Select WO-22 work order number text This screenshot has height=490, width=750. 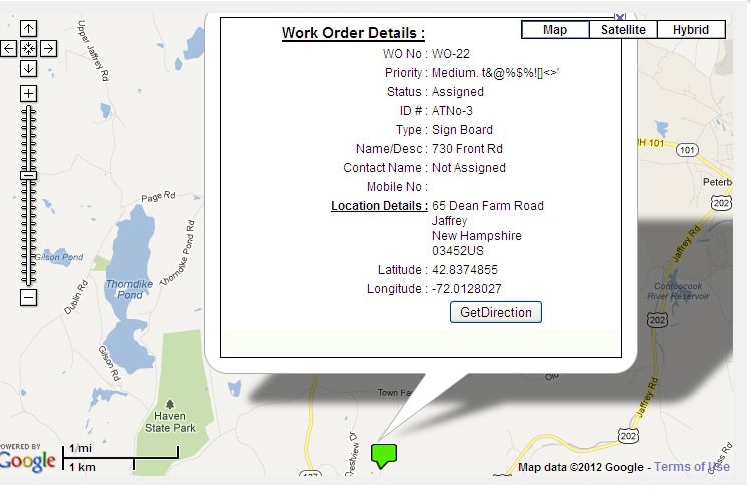(451, 54)
